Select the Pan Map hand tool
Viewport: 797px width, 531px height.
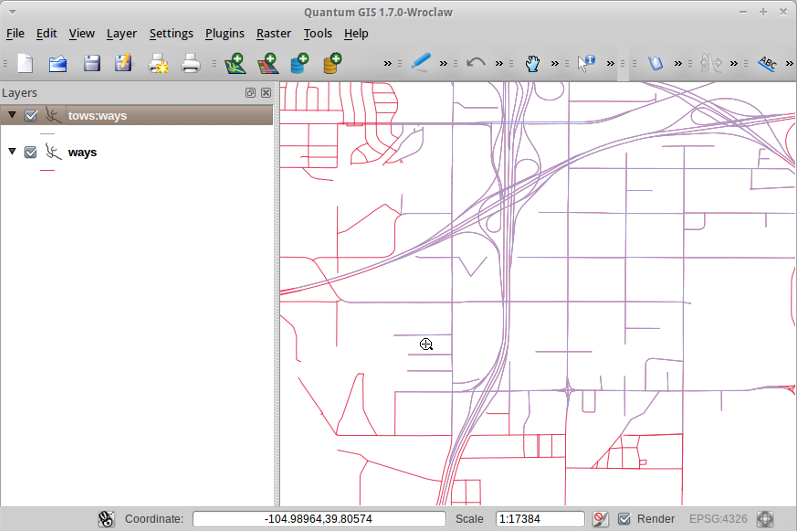pyautogui.click(x=533, y=63)
